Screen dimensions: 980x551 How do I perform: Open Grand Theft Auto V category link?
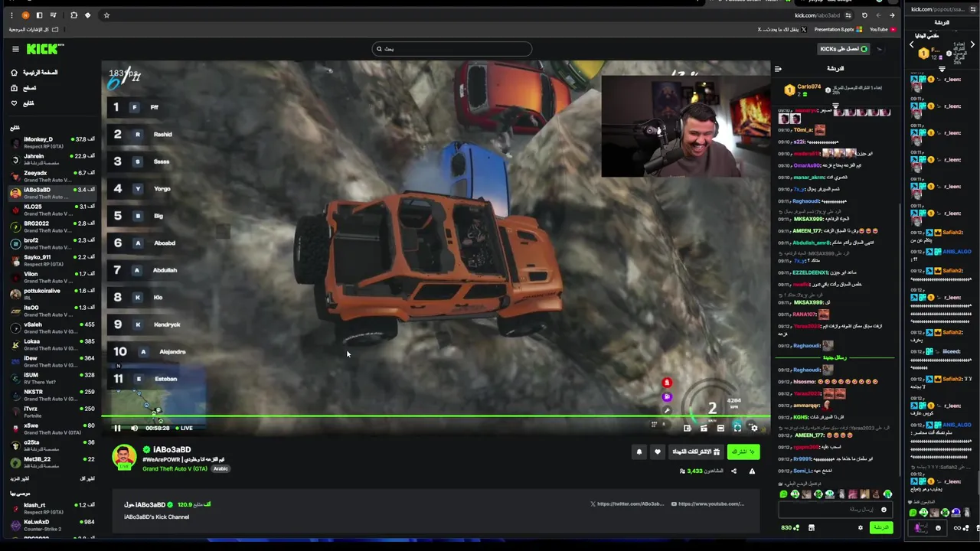coord(175,469)
